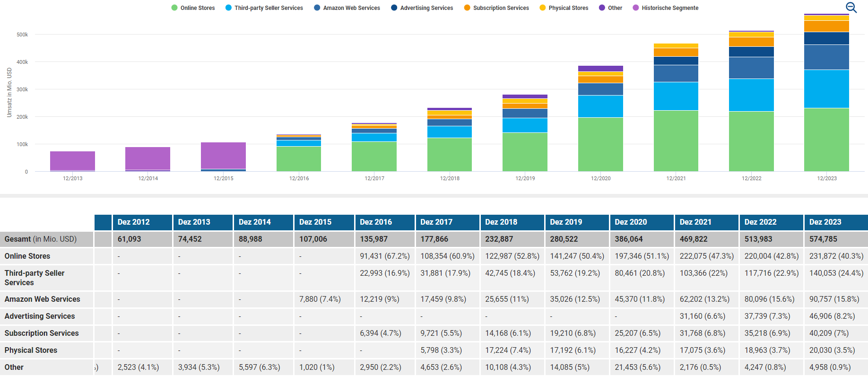Select the 12/2013 purple bar
The height and width of the screenshot is (376, 868).
[x=72, y=161]
